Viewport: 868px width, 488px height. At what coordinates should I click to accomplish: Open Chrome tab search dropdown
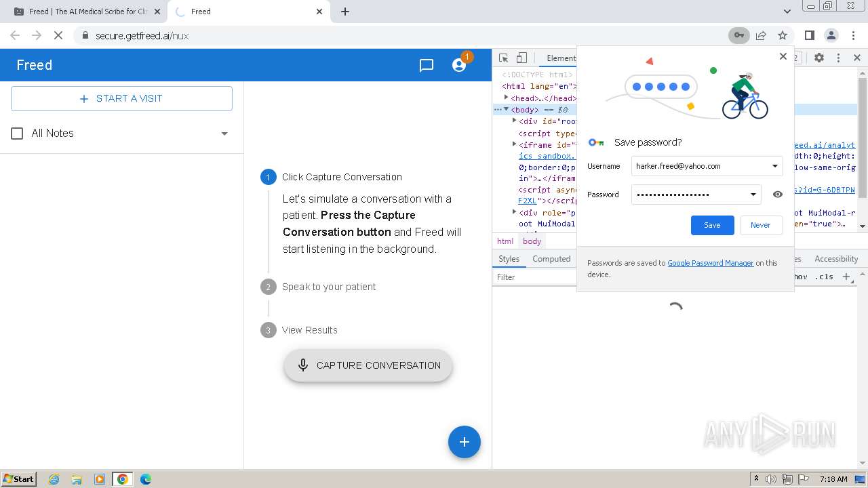tap(787, 12)
